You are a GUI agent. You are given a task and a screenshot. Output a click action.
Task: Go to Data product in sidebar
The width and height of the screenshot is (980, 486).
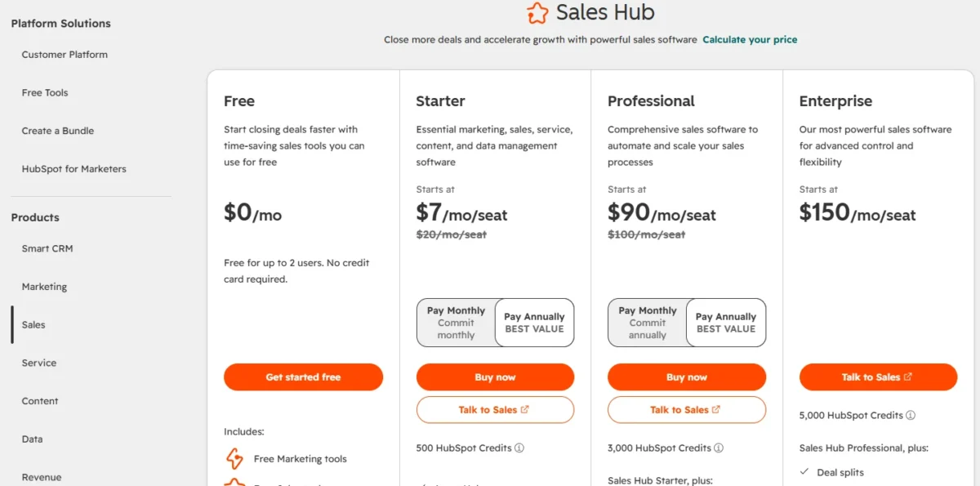click(33, 439)
